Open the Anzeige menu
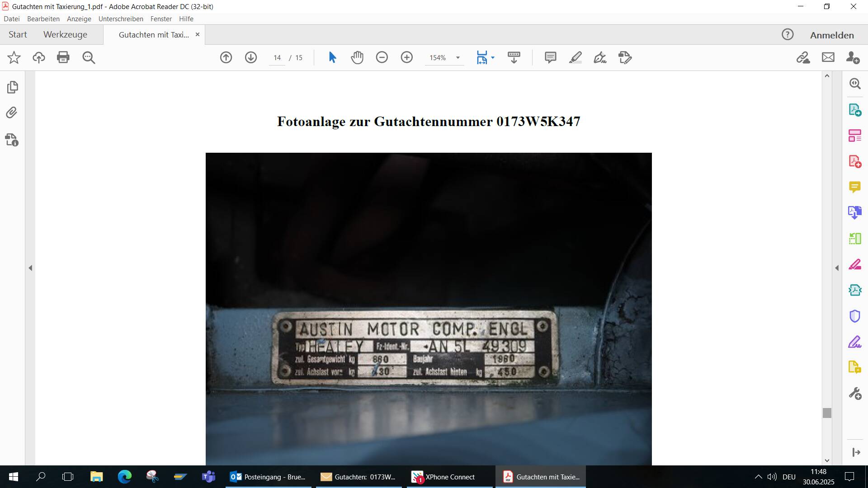The width and height of the screenshot is (868, 488). point(79,19)
